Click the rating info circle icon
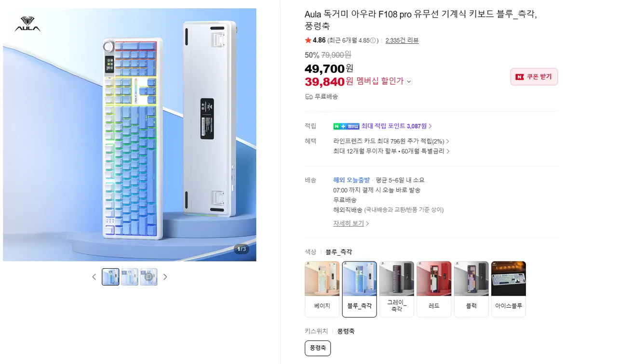617x364 pixels. [x=373, y=40]
